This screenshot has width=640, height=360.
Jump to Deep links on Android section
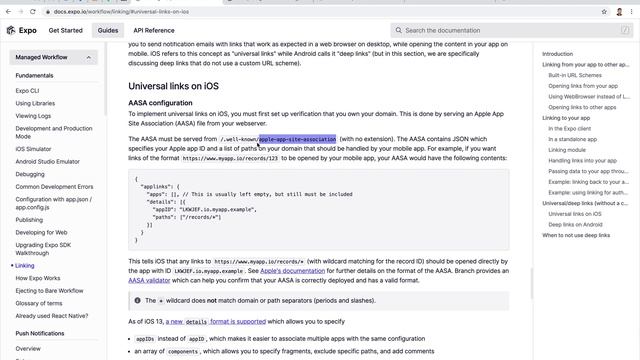575,224
